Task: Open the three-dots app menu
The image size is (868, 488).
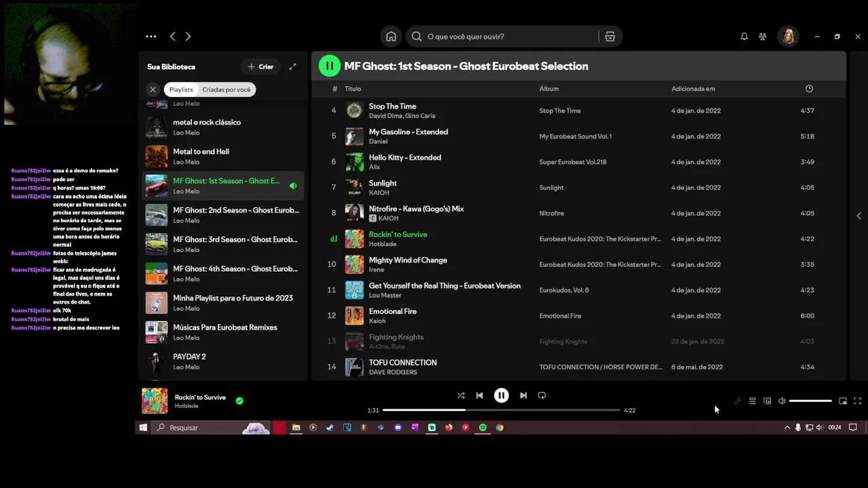Action: tap(151, 37)
